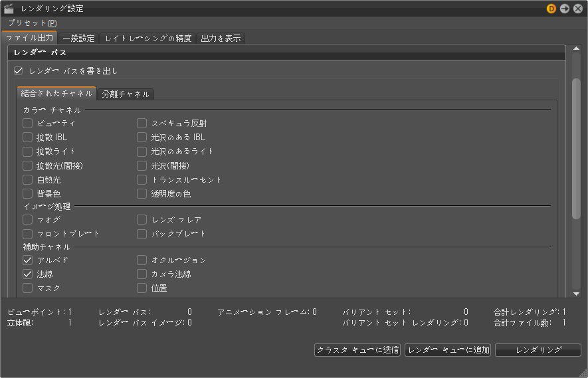Click the ビューポイント: 1 status text
Screen dimensions: 588x378
[x=39, y=312]
